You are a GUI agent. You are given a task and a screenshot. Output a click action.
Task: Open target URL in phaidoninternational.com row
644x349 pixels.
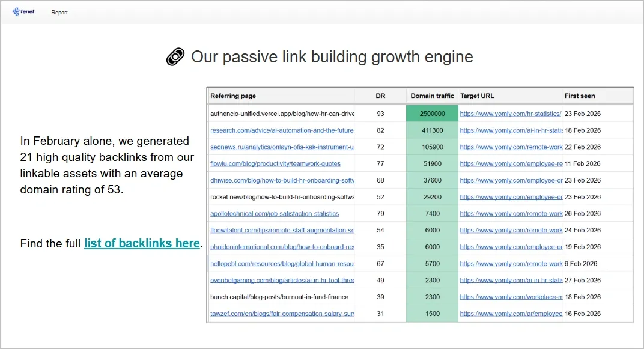coord(511,247)
